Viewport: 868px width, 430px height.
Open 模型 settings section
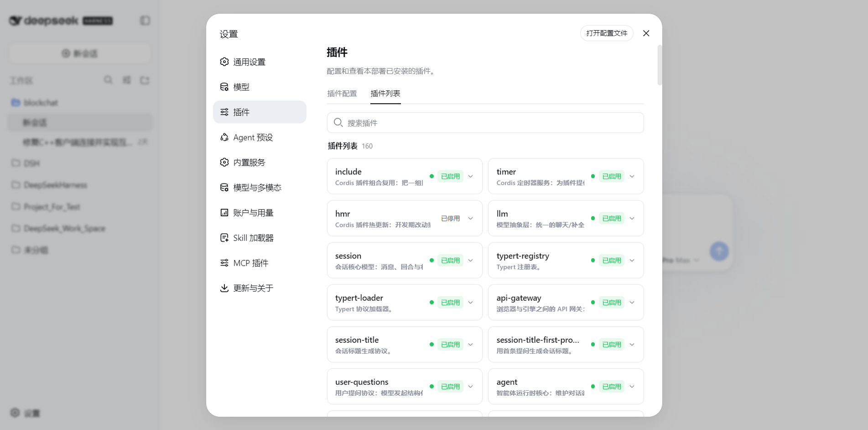260,87
